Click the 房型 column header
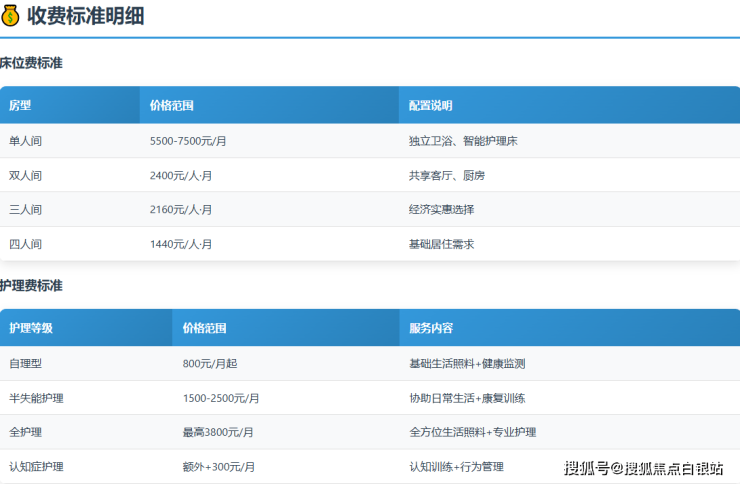740x484 pixels. pyautogui.click(x=20, y=105)
